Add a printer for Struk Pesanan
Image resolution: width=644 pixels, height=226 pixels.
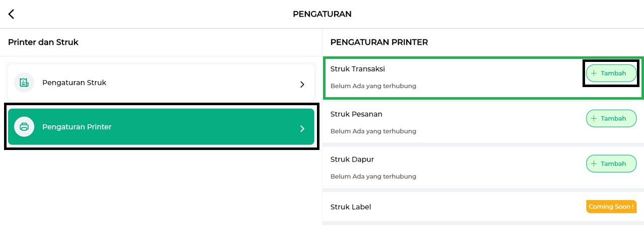point(611,118)
